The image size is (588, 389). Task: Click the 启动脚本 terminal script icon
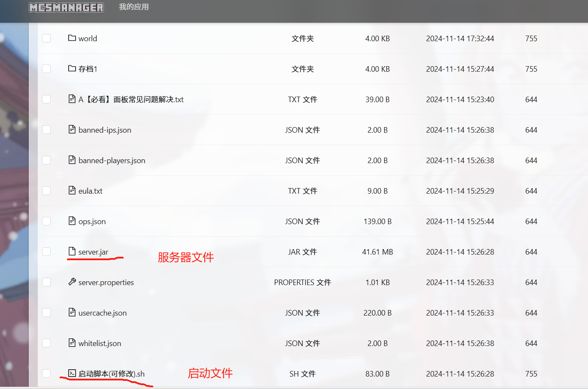click(72, 374)
